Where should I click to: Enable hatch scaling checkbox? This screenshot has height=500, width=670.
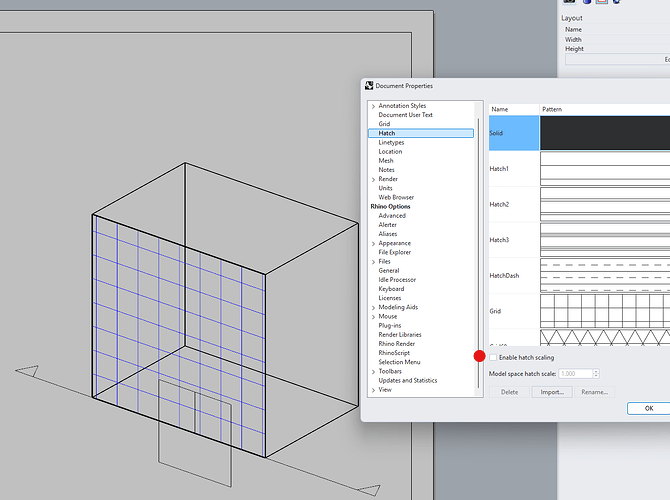pyautogui.click(x=494, y=357)
